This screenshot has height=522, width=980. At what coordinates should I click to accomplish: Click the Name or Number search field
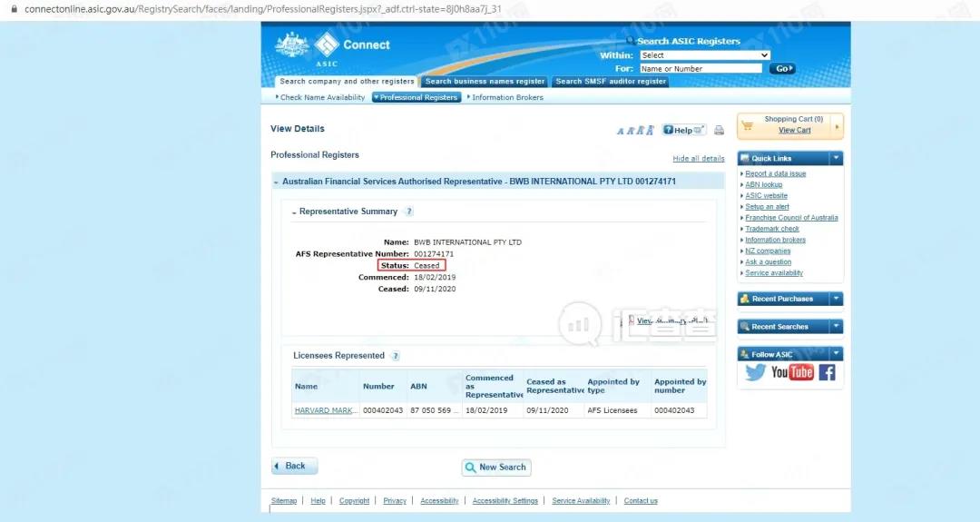coord(701,69)
